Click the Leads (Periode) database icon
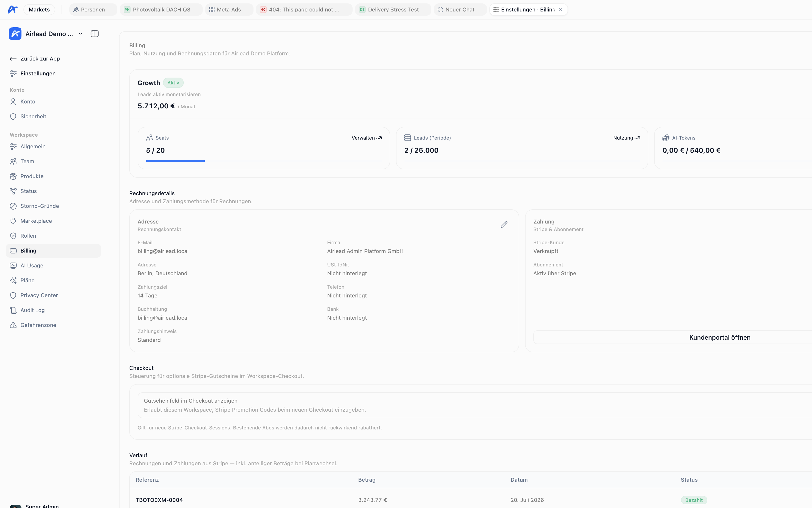The height and width of the screenshot is (508, 812). coord(407,138)
